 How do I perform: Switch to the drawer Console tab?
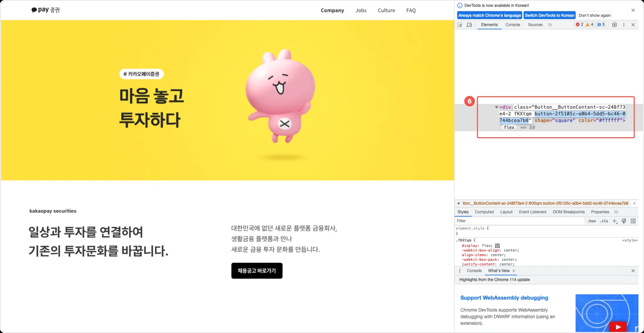tap(474, 271)
